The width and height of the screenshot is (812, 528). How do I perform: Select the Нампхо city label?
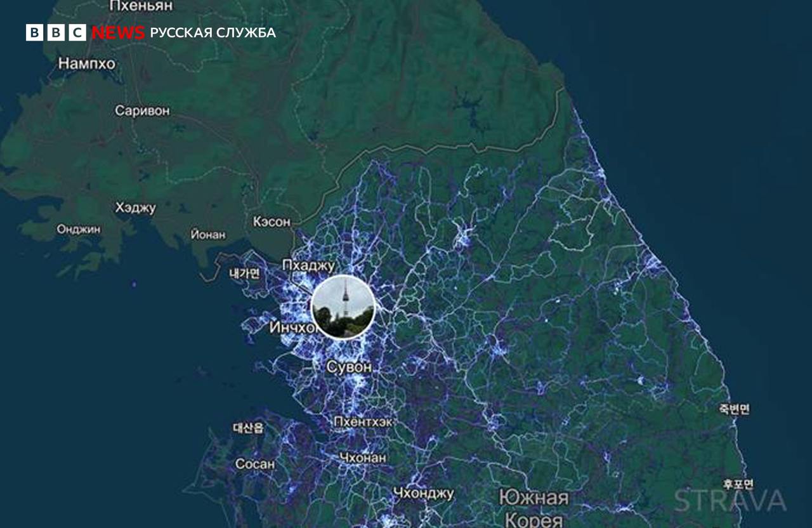87,63
